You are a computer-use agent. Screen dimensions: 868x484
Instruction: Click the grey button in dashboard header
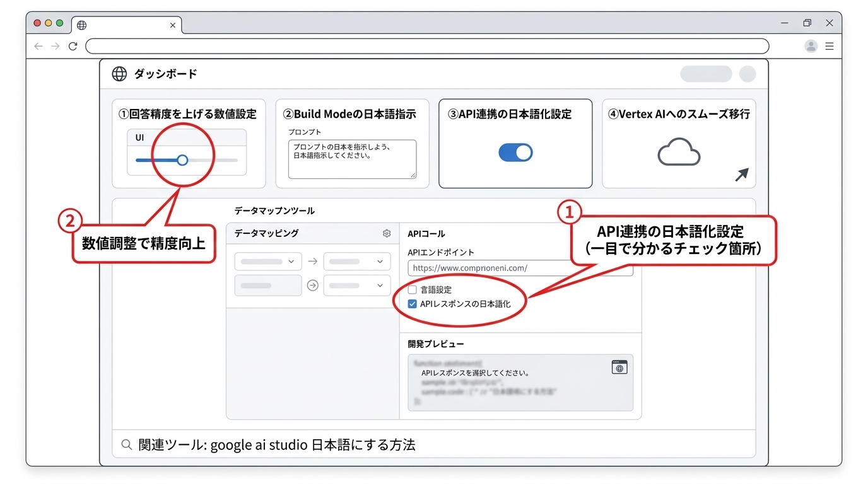coord(705,73)
